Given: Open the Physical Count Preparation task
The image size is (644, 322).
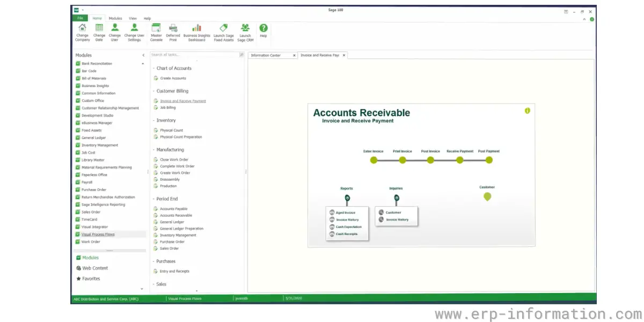Looking at the screenshot, I should click(181, 137).
